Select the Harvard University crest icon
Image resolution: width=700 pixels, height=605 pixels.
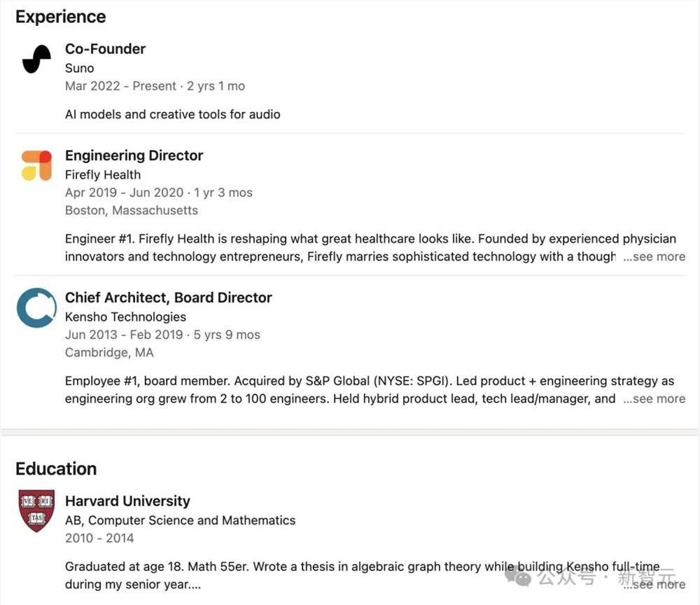(36, 510)
